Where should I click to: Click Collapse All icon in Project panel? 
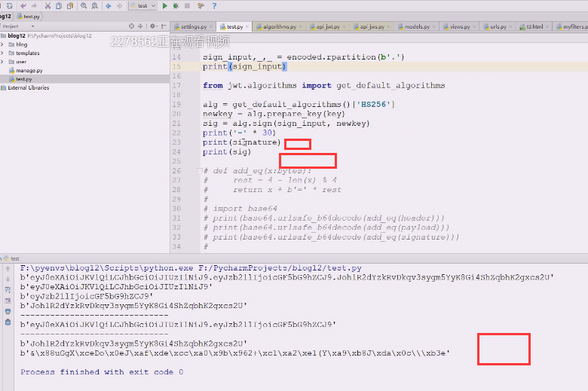140,26
